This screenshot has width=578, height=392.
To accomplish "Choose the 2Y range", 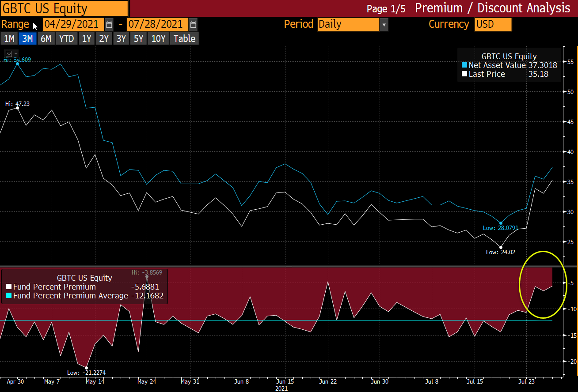I will click(x=104, y=39).
